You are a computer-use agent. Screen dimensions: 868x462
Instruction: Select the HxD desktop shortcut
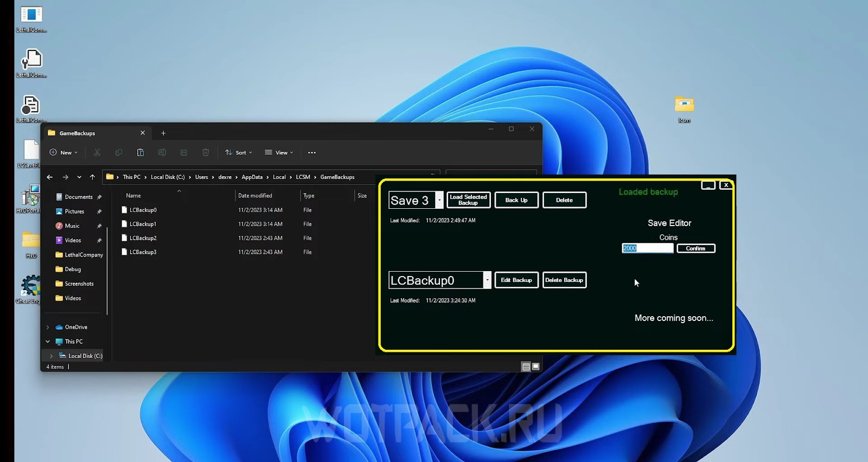[31, 244]
